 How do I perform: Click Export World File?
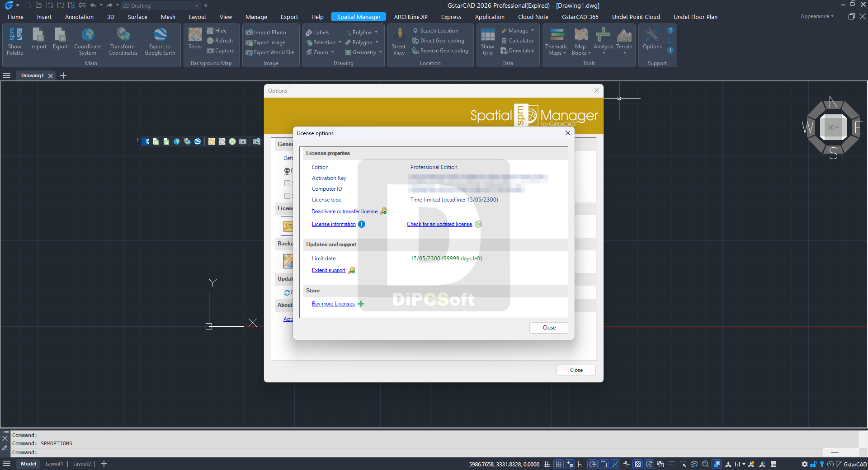tap(270, 52)
